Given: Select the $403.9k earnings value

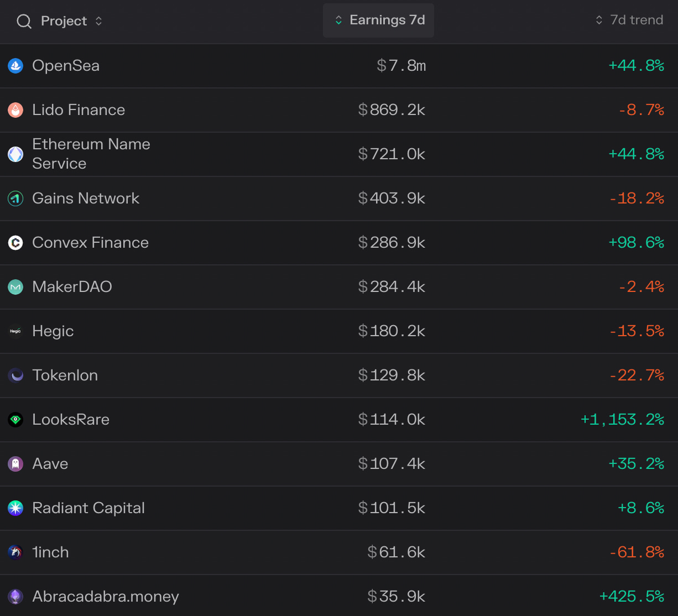Looking at the screenshot, I should [x=392, y=199].
